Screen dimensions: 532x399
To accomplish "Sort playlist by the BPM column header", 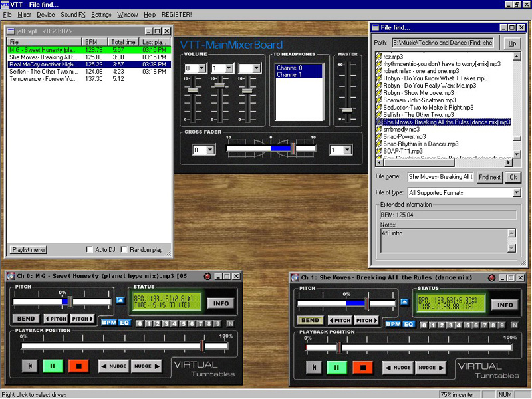I will [x=94, y=42].
